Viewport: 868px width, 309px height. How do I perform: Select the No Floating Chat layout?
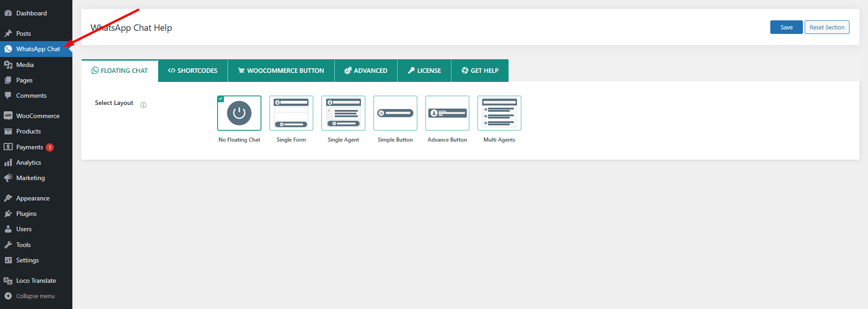pos(239,113)
